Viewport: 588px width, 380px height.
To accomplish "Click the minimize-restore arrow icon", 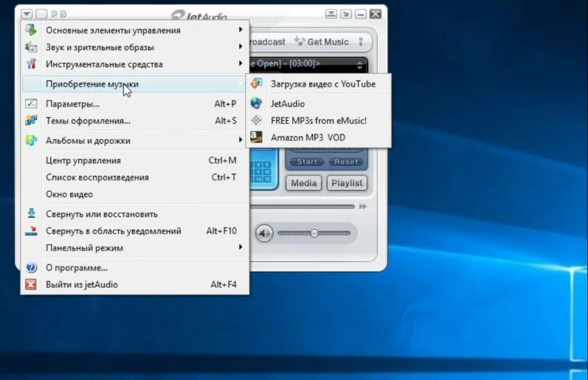I will [x=31, y=214].
